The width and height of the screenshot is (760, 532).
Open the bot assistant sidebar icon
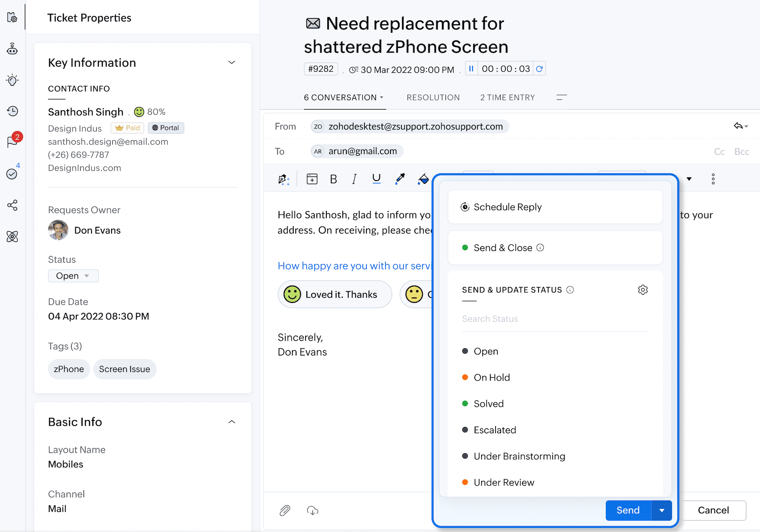[12, 49]
